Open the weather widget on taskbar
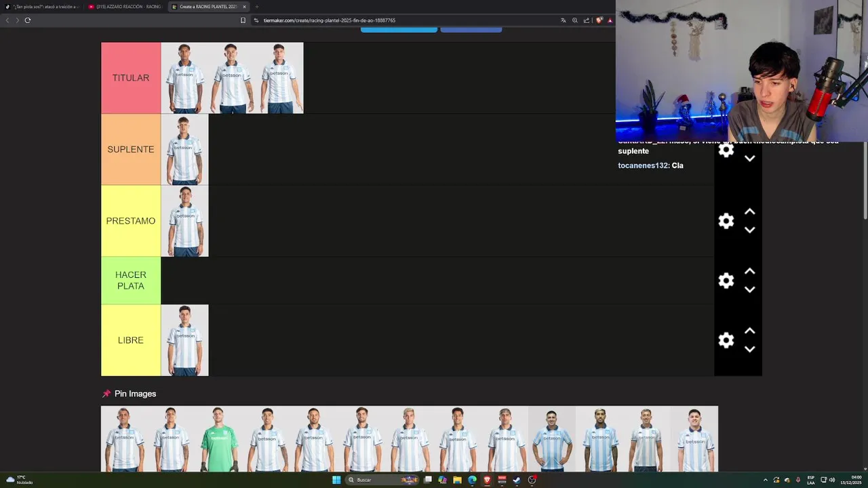868x488 pixels. (x=19, y=480)
